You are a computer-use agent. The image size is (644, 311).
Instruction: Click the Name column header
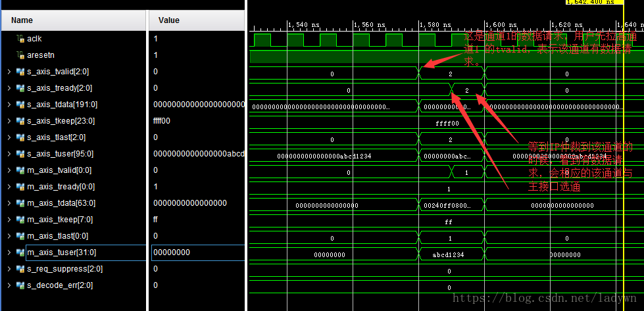[x=74, y=20]
